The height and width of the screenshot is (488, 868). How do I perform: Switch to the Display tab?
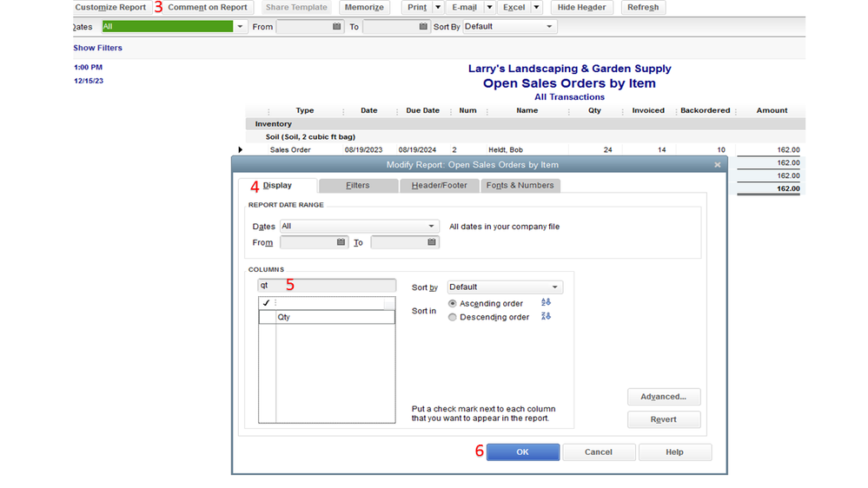[x=277, y=185]
